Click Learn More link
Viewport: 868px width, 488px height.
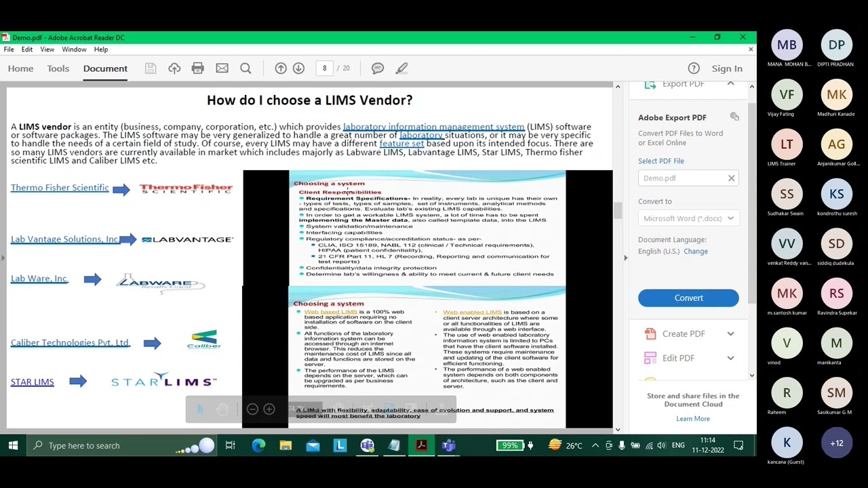[693, 418]
